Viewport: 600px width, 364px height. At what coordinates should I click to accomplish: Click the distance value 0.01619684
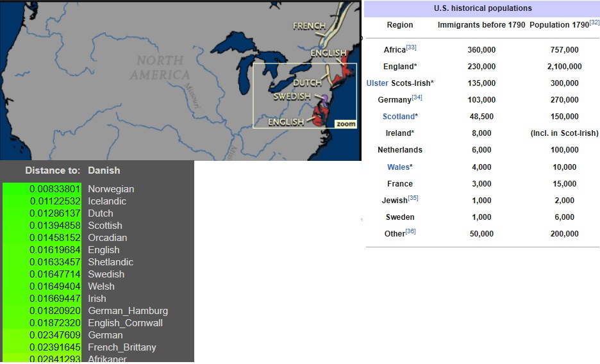(55, 250)
